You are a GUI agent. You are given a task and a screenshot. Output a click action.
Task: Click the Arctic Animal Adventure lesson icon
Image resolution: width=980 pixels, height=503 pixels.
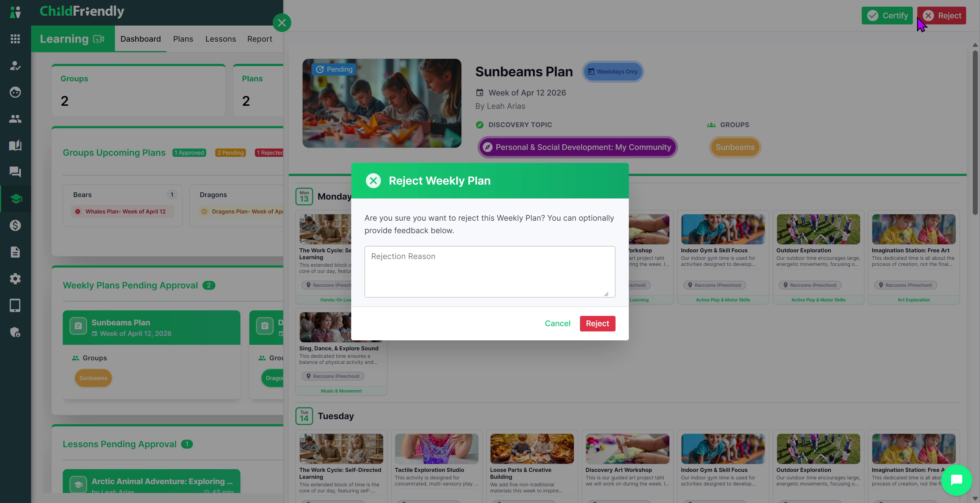[78, 484]
